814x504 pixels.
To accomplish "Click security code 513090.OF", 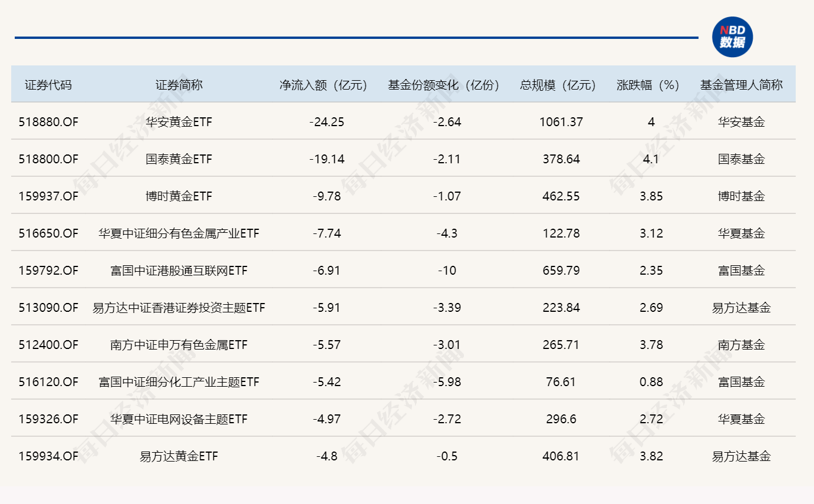I will click(x=48, y=308).
